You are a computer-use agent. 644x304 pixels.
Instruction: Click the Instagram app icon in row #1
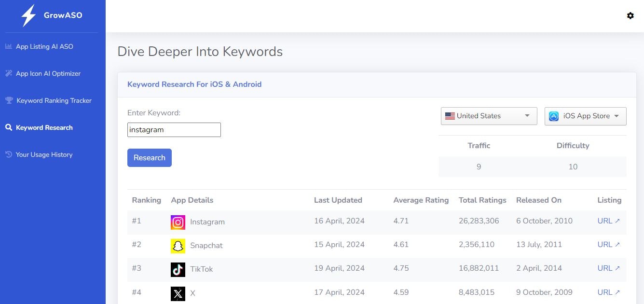(x=178, y=222)
